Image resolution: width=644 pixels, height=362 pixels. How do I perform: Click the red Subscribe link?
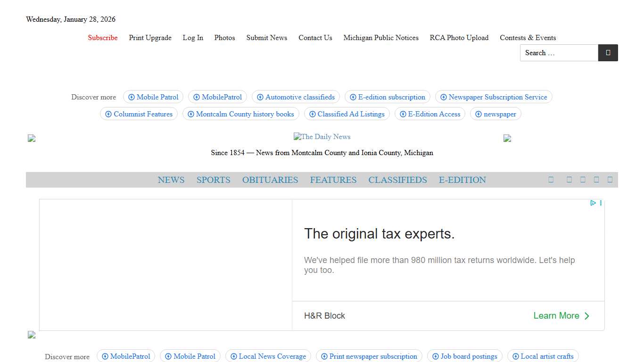(103, 38)
